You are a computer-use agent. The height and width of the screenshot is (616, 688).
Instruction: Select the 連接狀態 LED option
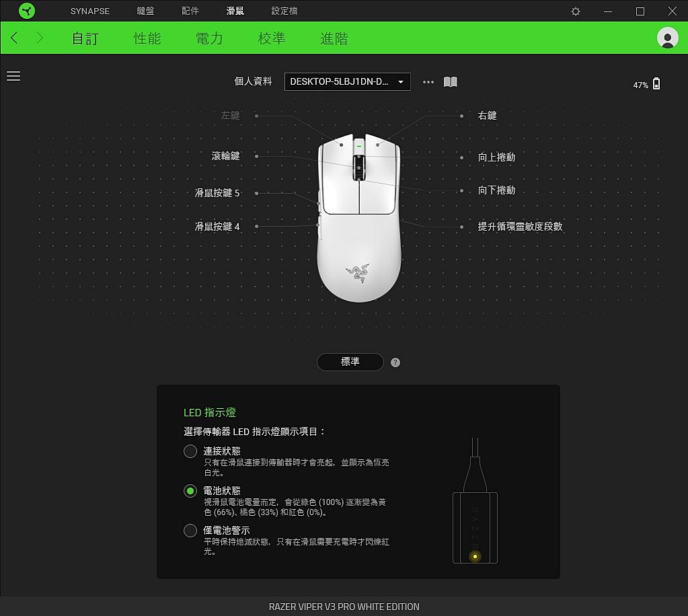(190, 451)
